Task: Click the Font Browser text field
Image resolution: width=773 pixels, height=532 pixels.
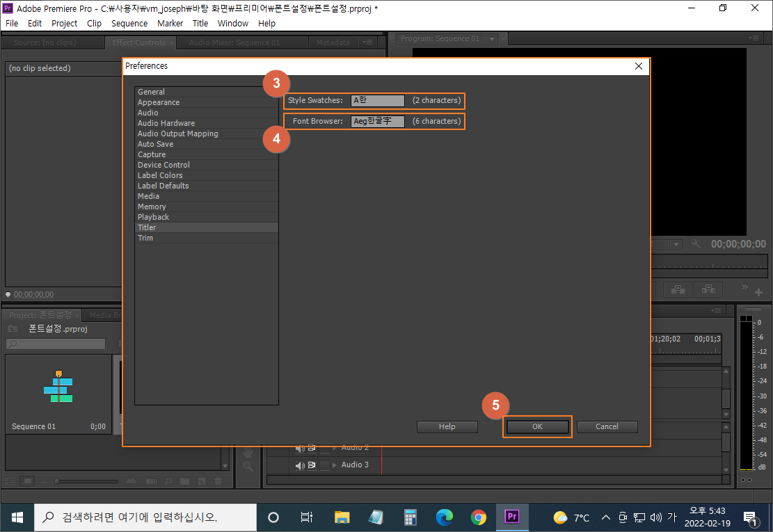Action: point(378,121)
